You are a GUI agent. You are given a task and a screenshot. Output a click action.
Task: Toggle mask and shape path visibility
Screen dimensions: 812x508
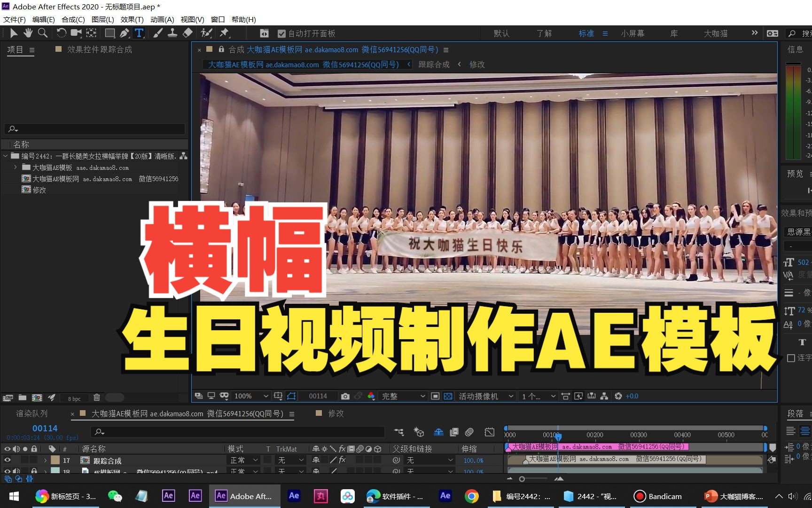pos(291,396)
